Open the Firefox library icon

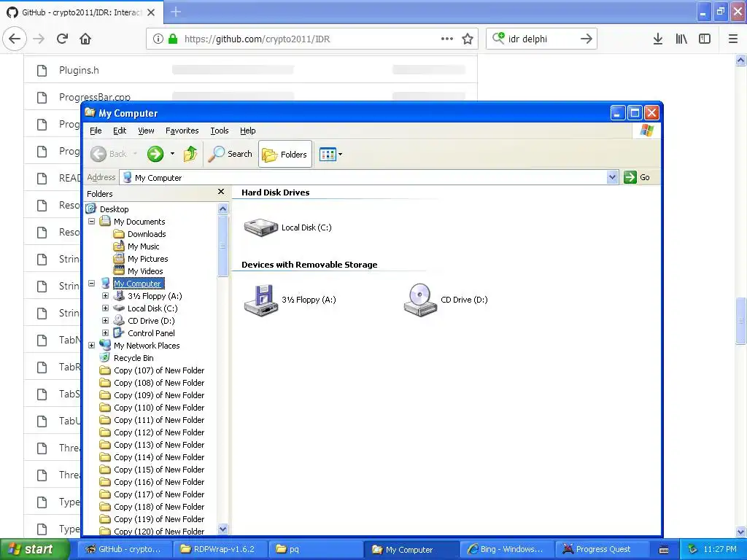click(x=681, y=39)
